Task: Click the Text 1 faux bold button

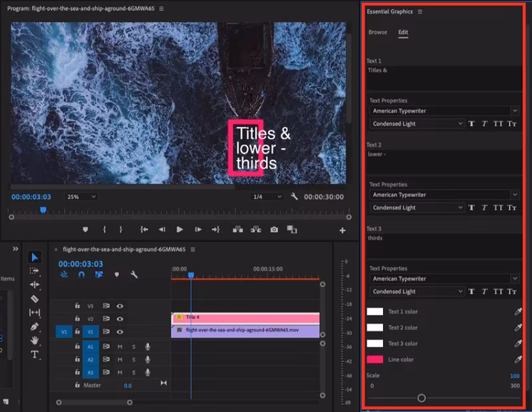Action: pos(471,124)
